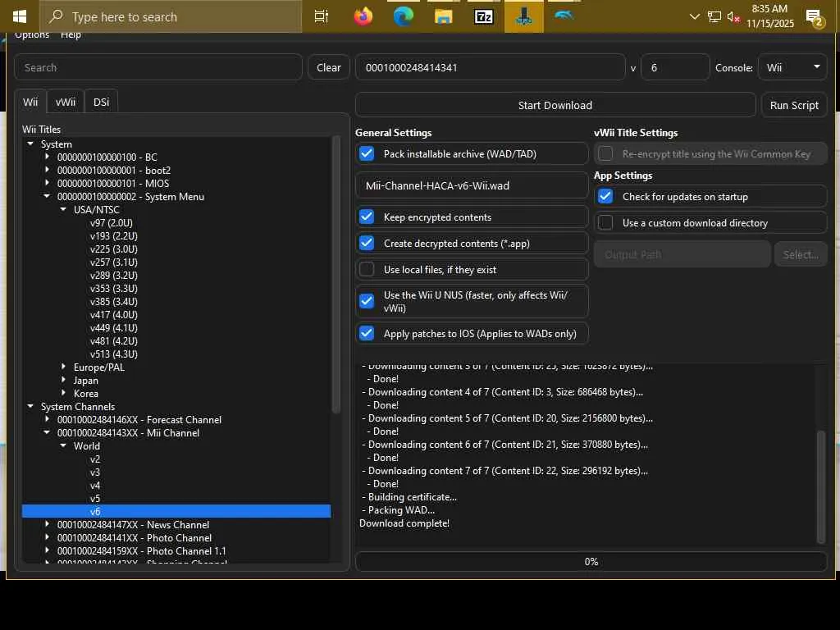This screenshot has width=840, height=630.
Task: Enable Use local files, if they exist
Action: click(367, 270)
